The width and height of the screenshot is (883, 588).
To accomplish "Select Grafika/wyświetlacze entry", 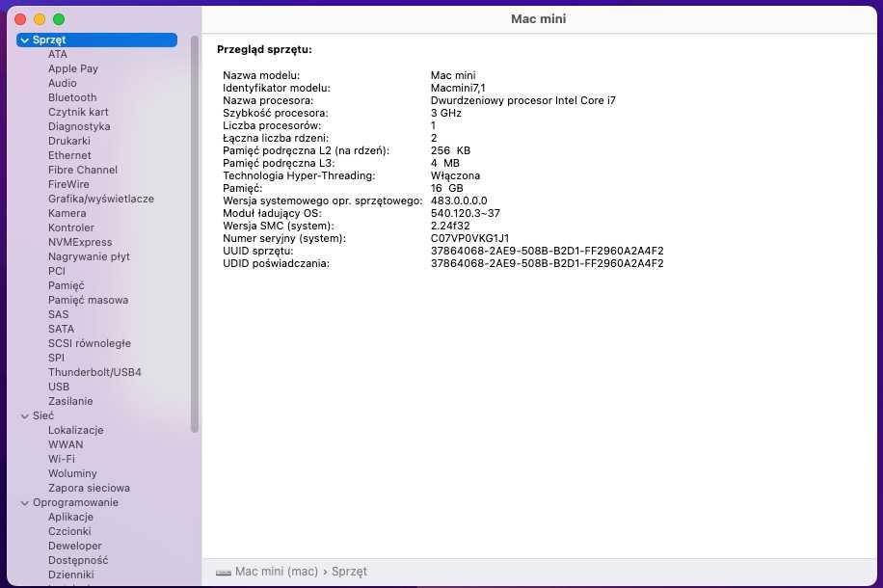I will click(x=101, y=199).
